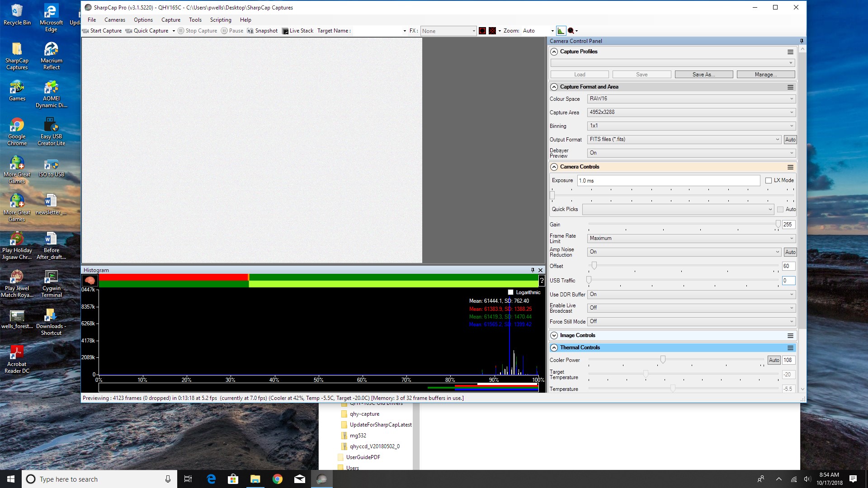Image resolution: width=868 pixels, height=488 pixels.
Task: Open Image Controls hamburger menu
Action: pyautogui.click(x=790, y=336)
